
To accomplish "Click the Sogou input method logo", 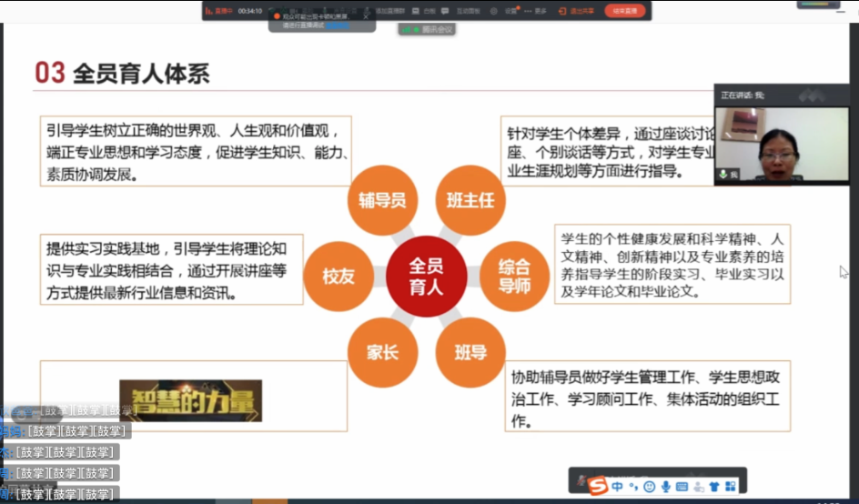I will [x=598, y=486].
